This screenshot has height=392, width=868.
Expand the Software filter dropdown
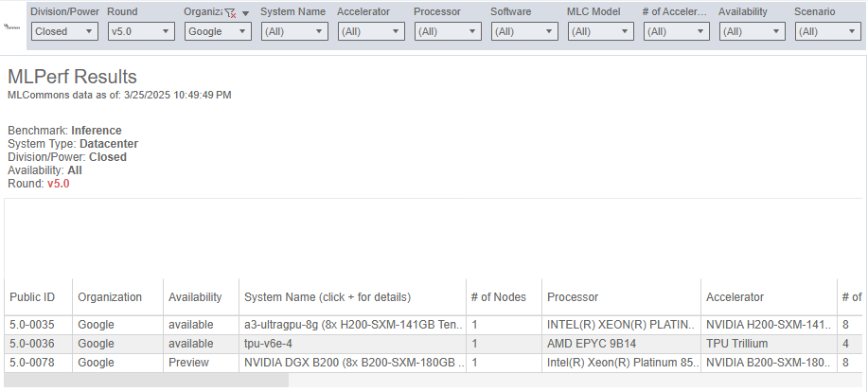[x=524, y=31]
